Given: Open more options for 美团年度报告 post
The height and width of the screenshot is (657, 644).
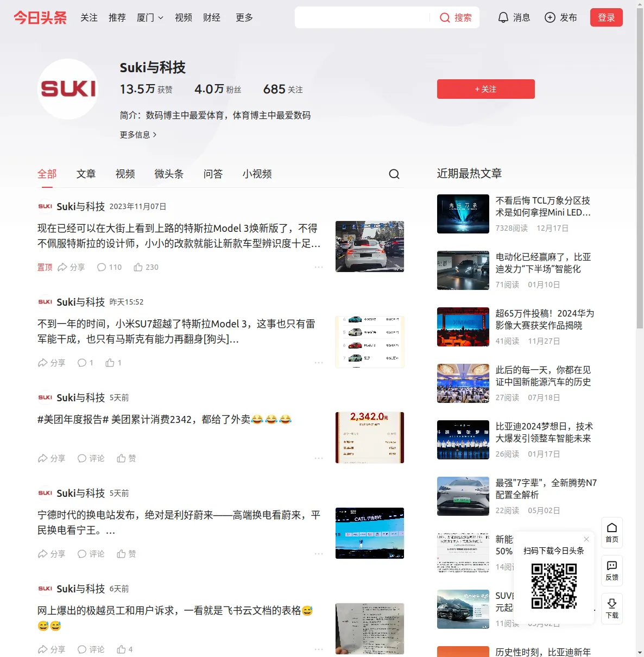Looking at the screenshot, I should (x=319, y=458).
